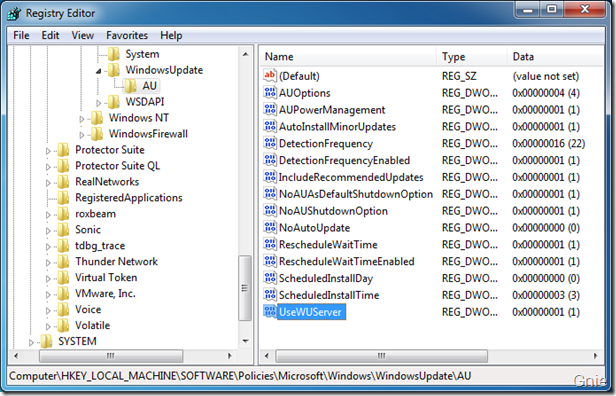Click the AutoInstallMinorUpdates value icon
Viewport: 616px width, 396px height.
click(x=270, y=126)
